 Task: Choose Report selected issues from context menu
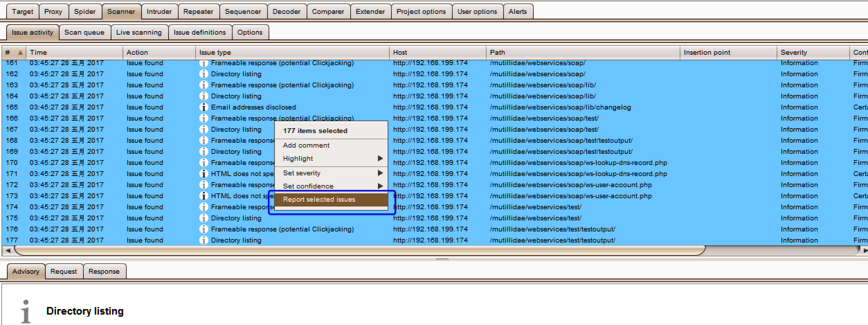point(331,200)
